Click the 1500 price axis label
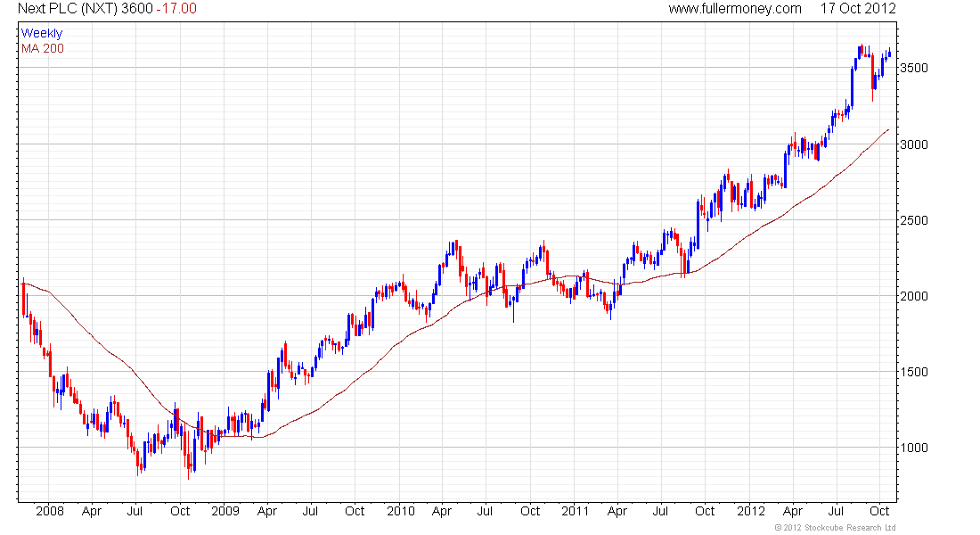 [x=914, y=372]
